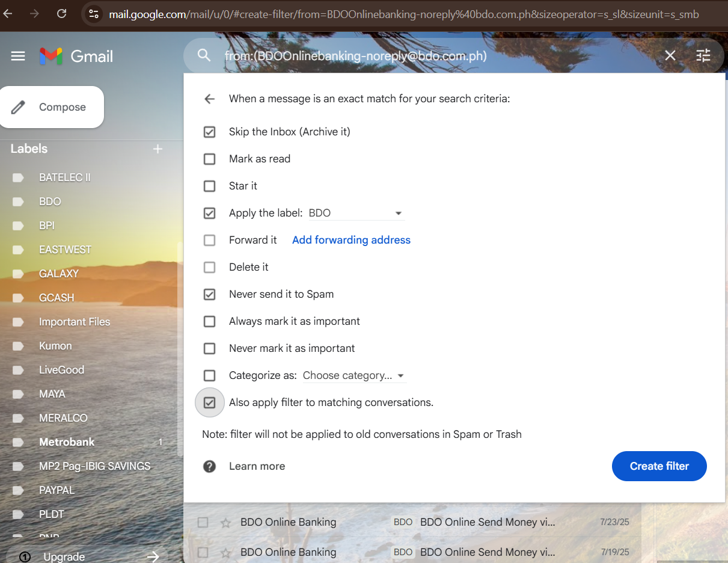The image size is (728, 563).
Task: Click the arrow next to Upgrade
Action: [x=153, y=557]
